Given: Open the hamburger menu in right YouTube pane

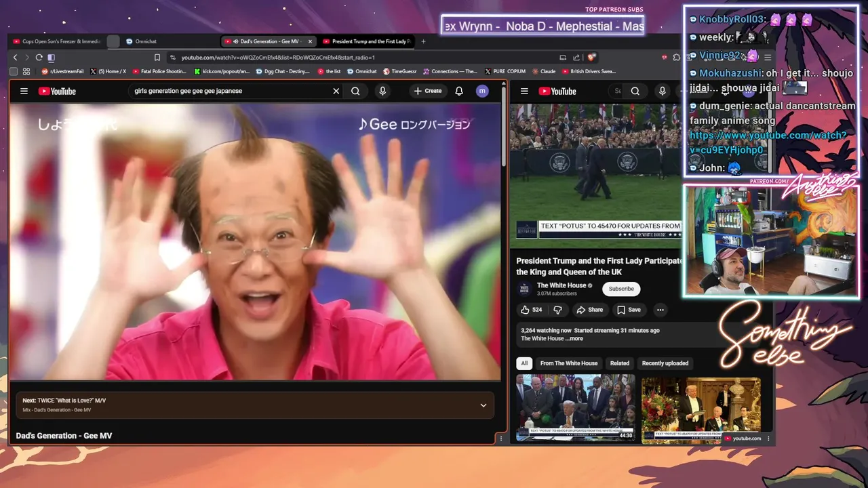Looking at the screenshot, I should pos(524,91).
